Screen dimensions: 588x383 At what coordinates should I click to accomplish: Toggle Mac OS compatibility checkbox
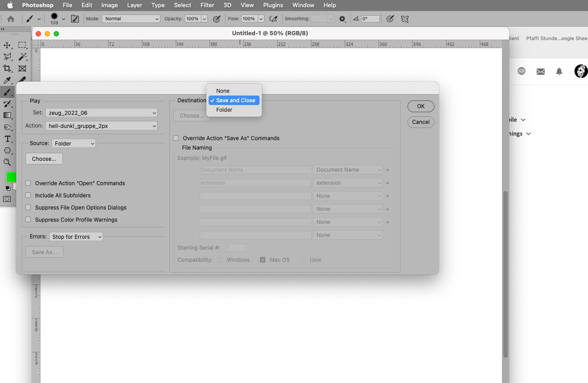click(263, 260)
